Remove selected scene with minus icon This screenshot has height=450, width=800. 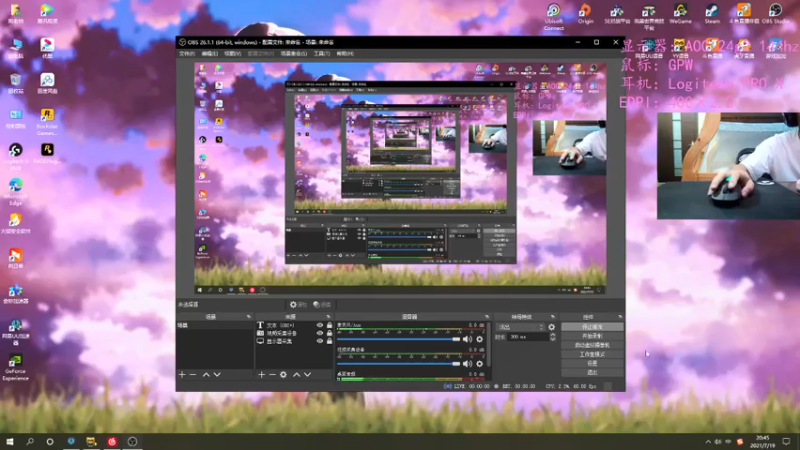(x=193, y=374)
